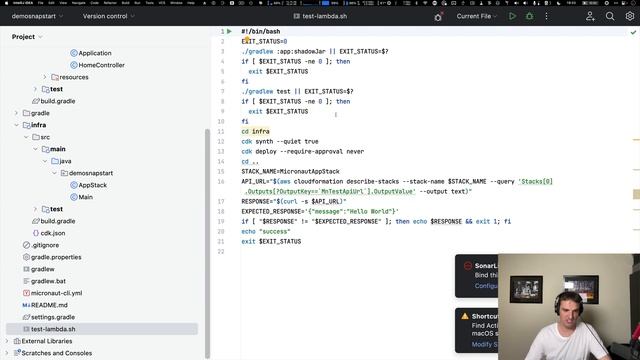
Task: Collapse the demosnapstart package
Action: pyautogui.click(x=54, y=173)
